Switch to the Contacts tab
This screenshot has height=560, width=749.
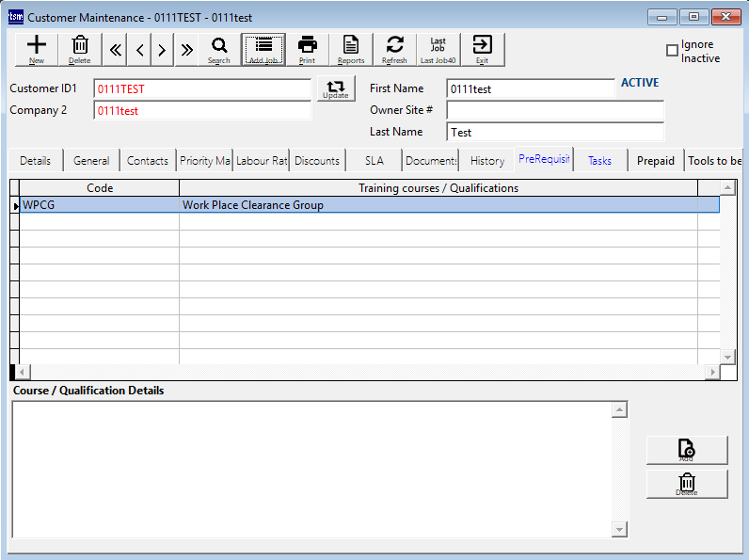(x=148, y=161)
